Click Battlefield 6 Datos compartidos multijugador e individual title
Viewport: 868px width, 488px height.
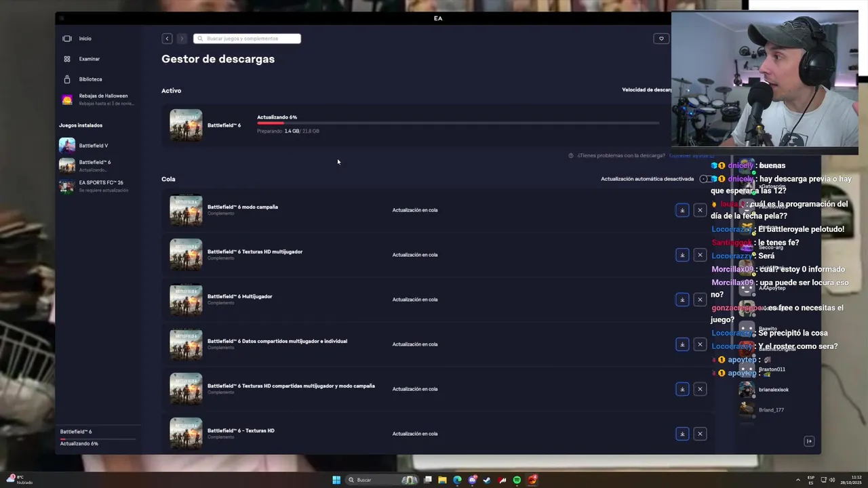[277, 341]
